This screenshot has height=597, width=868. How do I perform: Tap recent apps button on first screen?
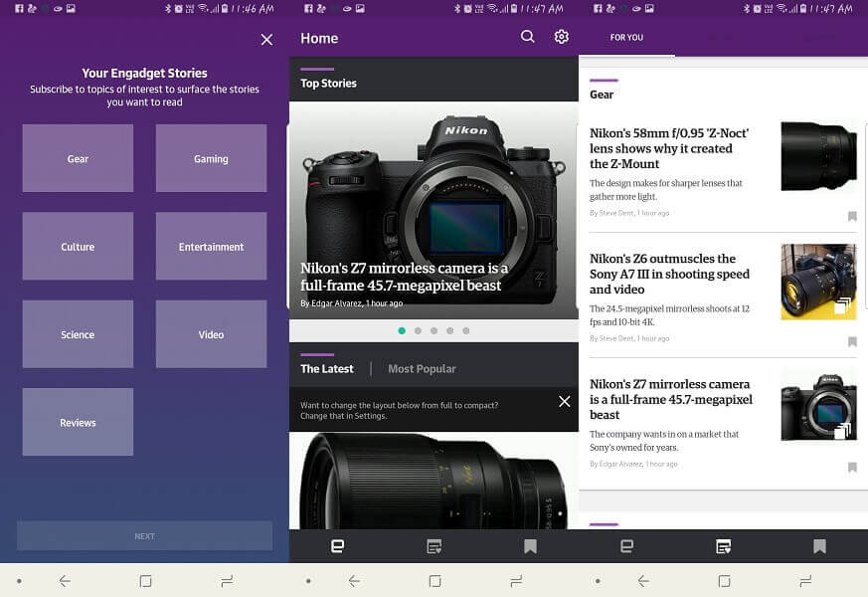(x=227, y=581)
